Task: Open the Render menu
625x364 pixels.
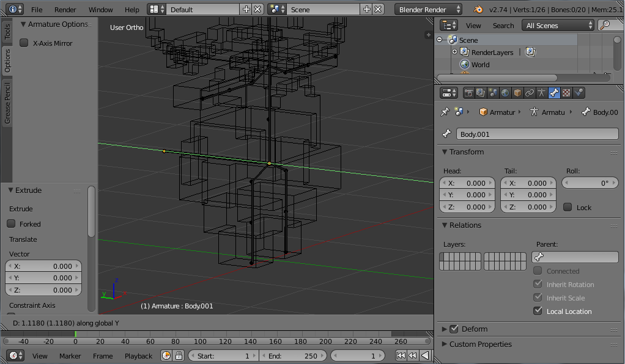Action: click(x=65, y=10)
